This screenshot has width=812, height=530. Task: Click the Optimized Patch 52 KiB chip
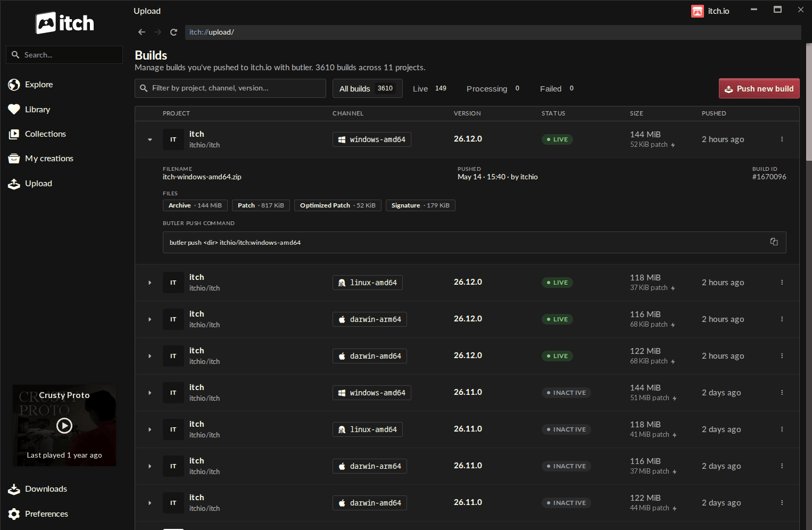[338, 205]
